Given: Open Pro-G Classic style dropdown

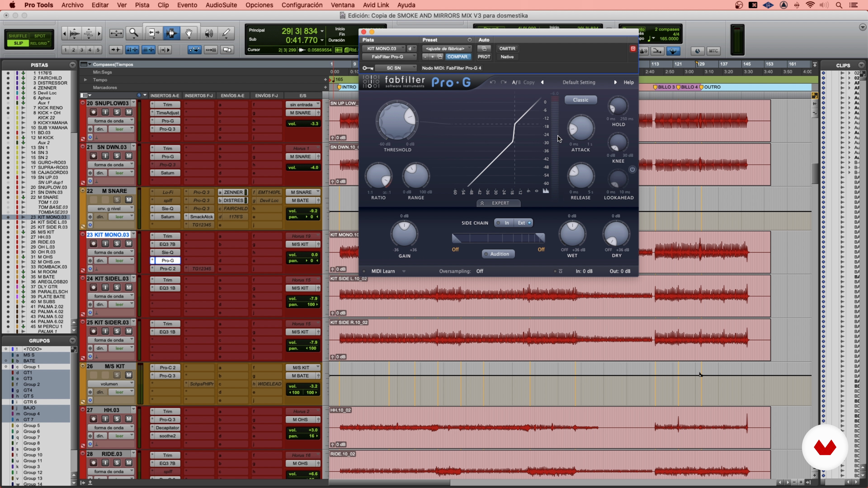Looking at the screenshot, I should [x=580, y=100].
